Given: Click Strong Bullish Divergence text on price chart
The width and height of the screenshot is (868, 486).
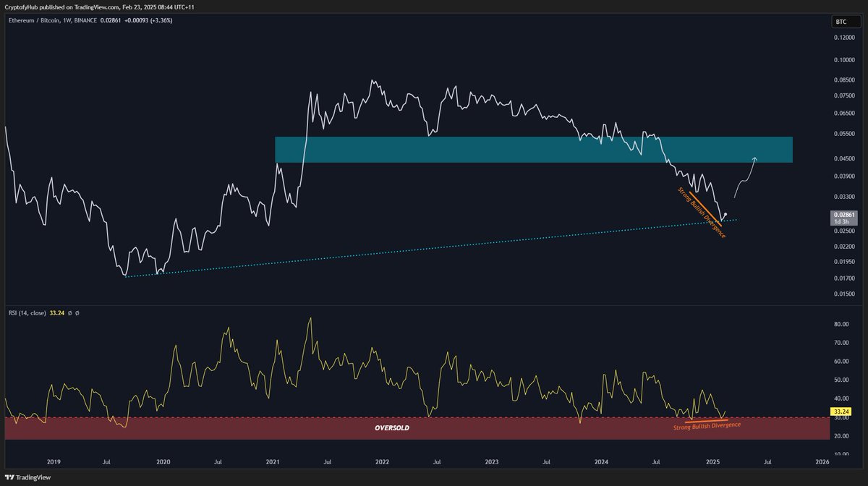Looking at the screenshot, I should point(701,213).
